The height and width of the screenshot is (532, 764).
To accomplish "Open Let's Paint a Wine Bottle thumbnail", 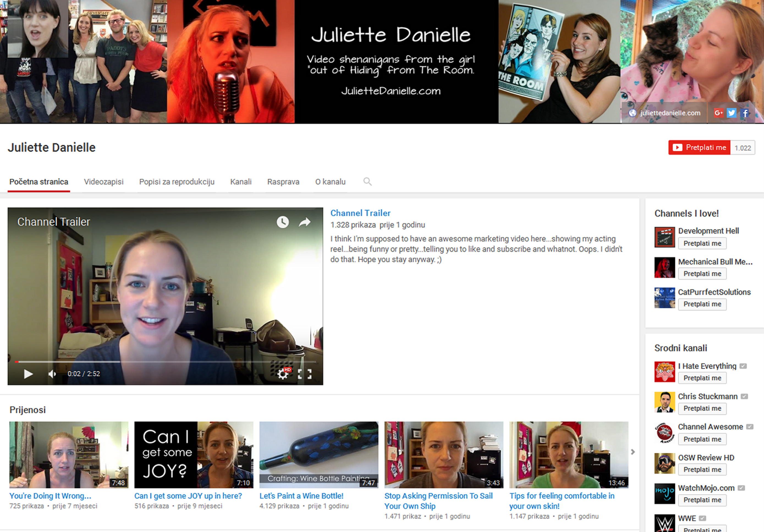I will (x=318, y=455).
